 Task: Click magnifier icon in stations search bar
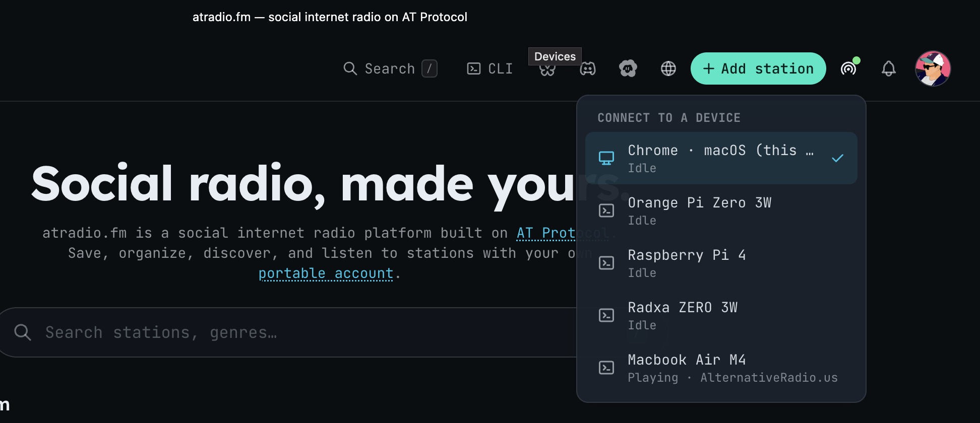[x=23, y=332]
